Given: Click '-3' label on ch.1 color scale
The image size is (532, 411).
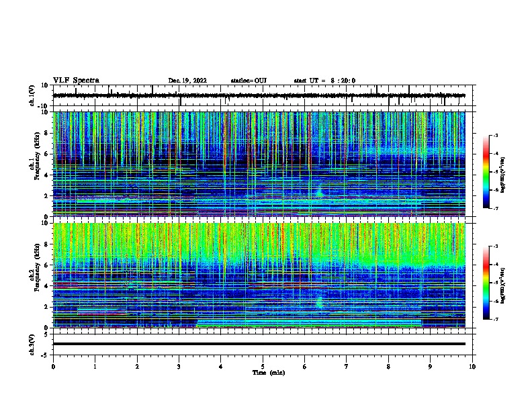Looking at the screenshot, I should click(495, 136).
